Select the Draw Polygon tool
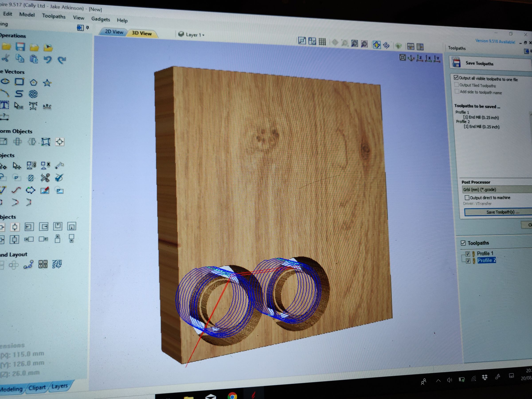Viewport: 532px width, 399px height. tap(34, 82)
